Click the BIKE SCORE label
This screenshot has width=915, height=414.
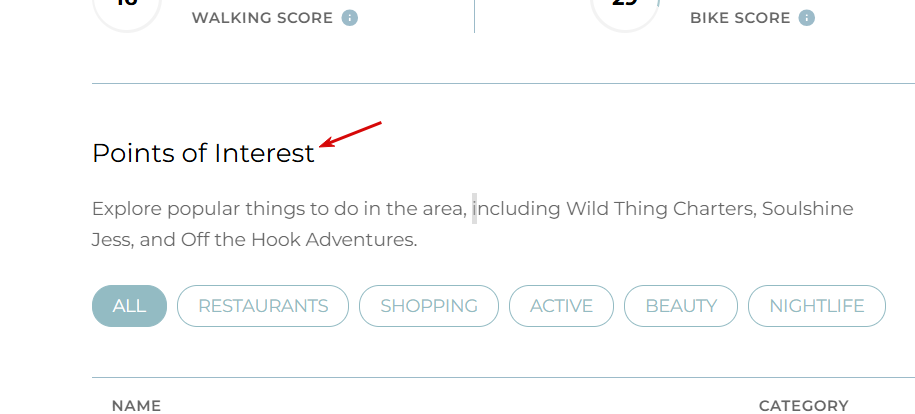click(x=740, y=18)
